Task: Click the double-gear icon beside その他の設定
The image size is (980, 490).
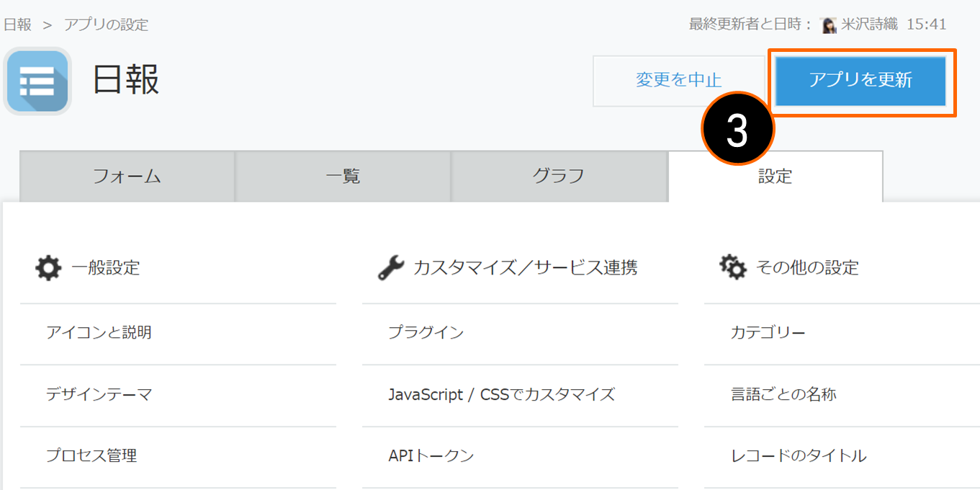Action: pyautogui.click(x=733, y=267)
